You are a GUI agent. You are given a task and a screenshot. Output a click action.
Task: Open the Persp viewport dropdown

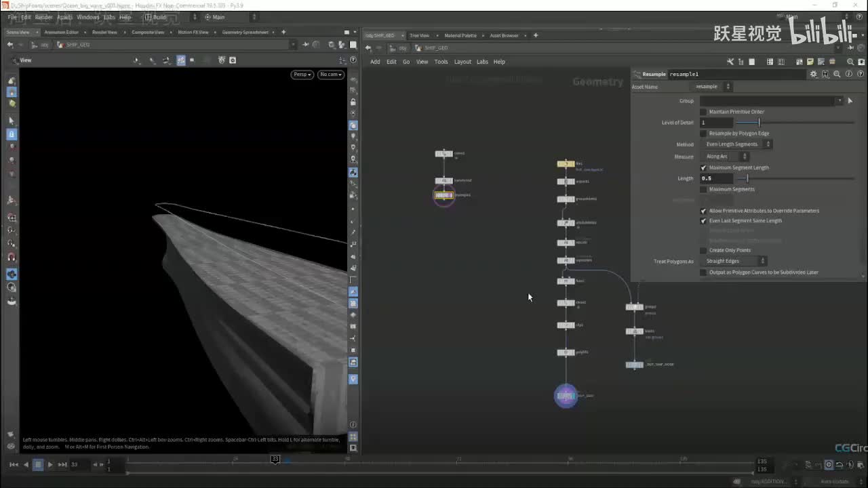(x=302, y=75)
